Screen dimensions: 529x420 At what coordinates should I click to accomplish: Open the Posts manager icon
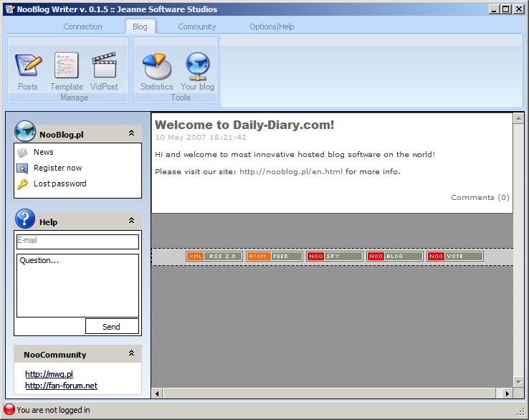29,65
